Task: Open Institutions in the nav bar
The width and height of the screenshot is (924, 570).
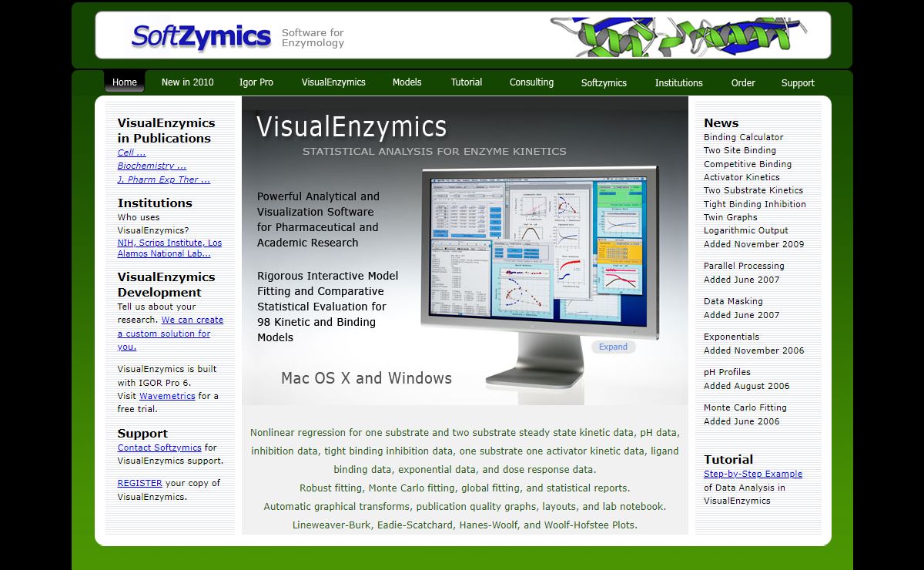Action: [678, 83]
